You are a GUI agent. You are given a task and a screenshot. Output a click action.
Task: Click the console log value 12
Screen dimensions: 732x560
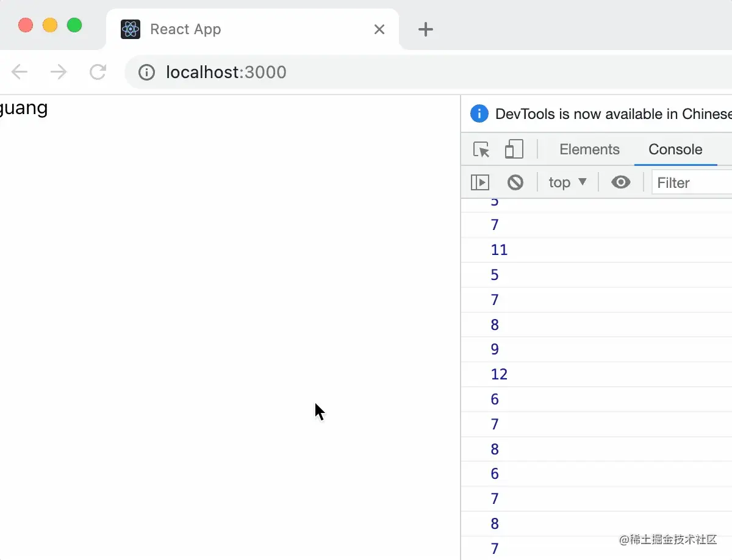tap(499, 374)
